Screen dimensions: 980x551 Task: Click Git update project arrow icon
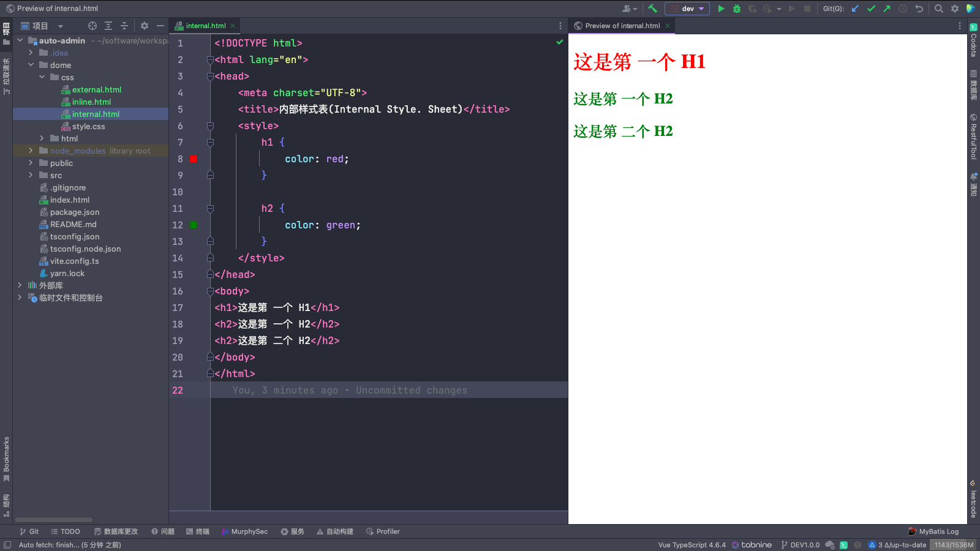(x=855, y=9)
